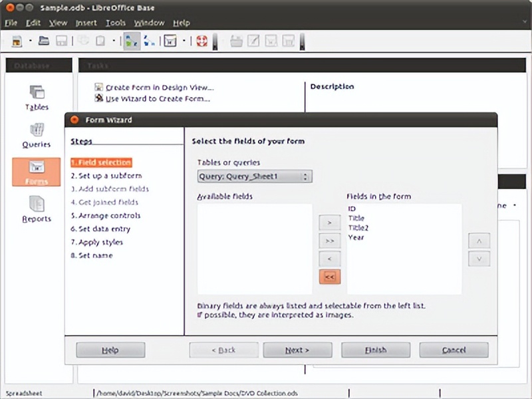Open the Window menu
Image resolution: width=532 pixels, height=399 pixels.
149,23
